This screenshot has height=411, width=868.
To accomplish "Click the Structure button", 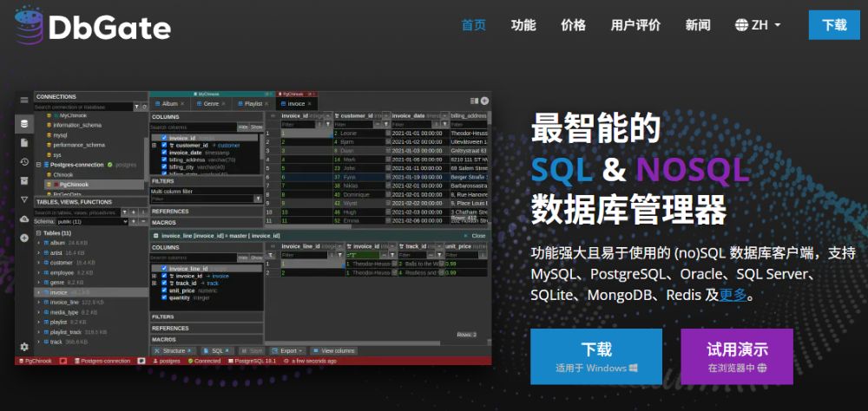I will click(x=174, y=350).
